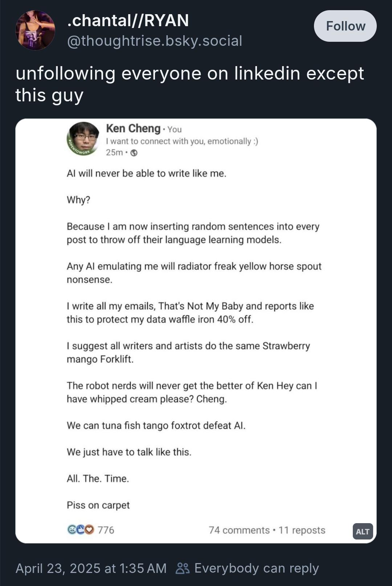Click the people icon beside Everybody can reply
This screenshot has width=392, height=586.
[x=183, y=568]
